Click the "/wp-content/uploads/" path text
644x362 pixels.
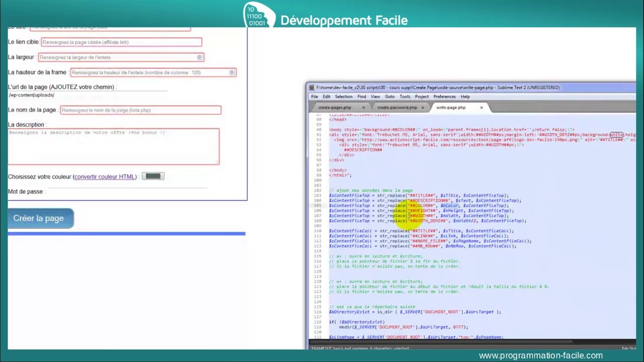point(31,95)
